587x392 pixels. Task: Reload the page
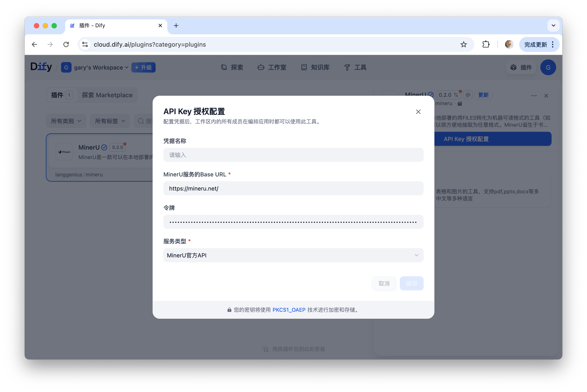pyautogui.click(x=66, y=44)
